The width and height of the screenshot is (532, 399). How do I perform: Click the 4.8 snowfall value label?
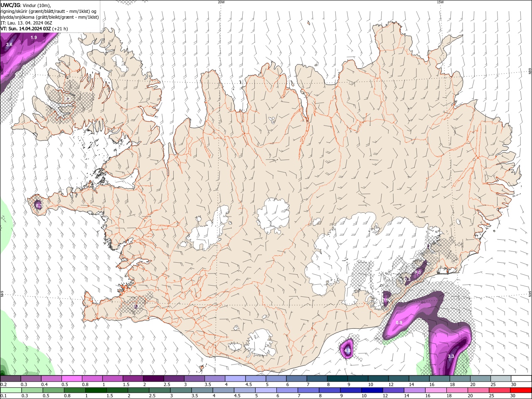(347, 350)
